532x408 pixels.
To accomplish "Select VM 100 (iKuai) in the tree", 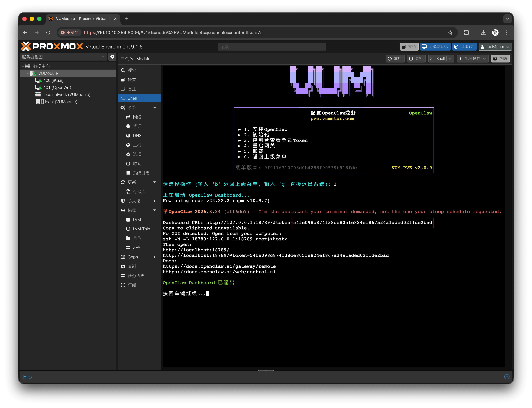I will [53, 80].
